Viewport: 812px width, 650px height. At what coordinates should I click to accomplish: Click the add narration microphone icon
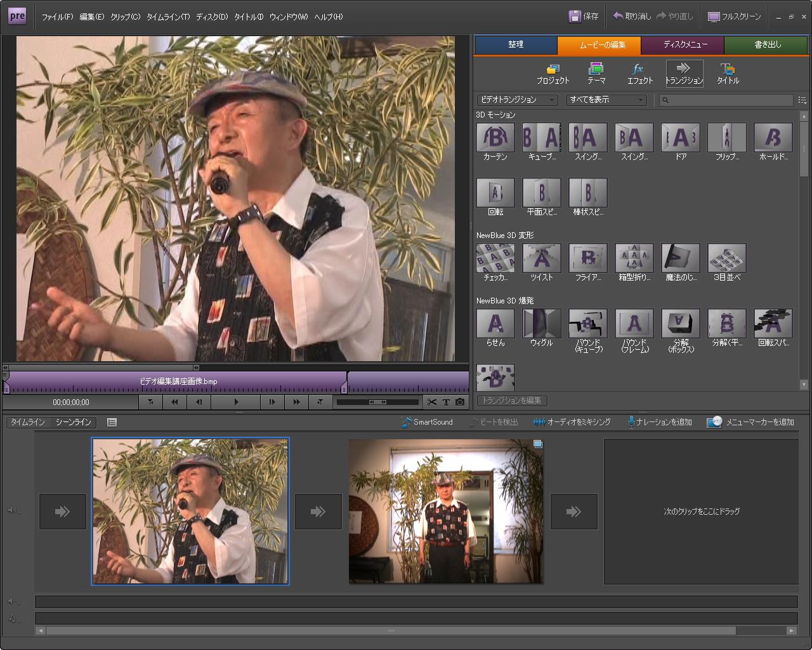[x=660, y=422]
